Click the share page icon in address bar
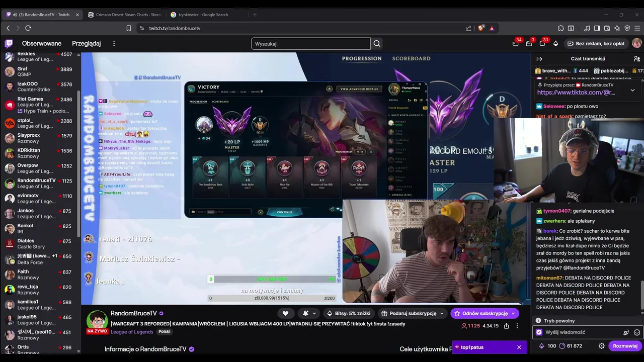 click(468, 28)
